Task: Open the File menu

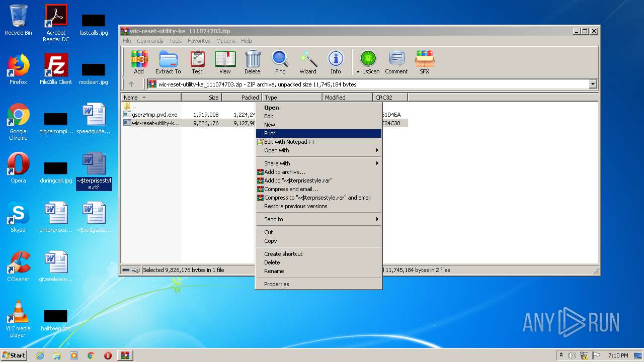Action: coord(127,41)
